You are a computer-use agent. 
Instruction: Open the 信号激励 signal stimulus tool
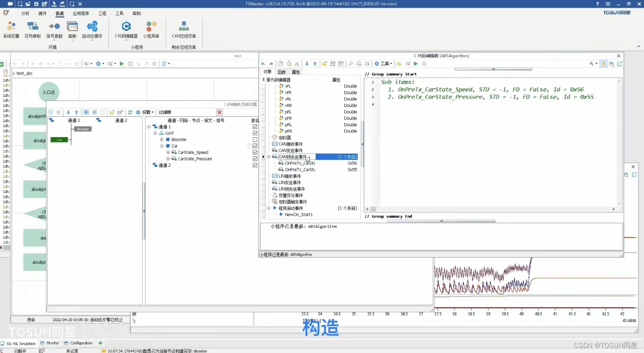[x=54, y=30]
